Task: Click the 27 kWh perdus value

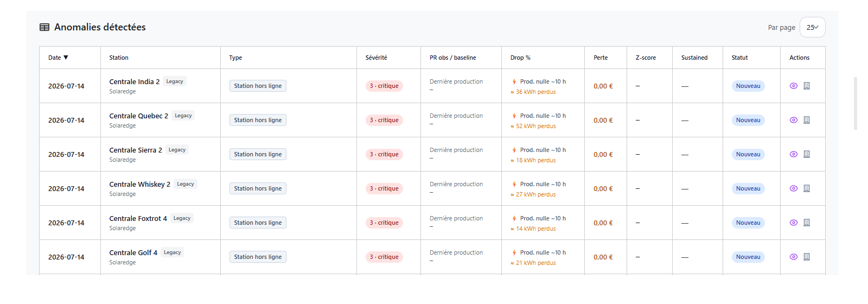Action: pyautogui.click(x=533, y=195)
